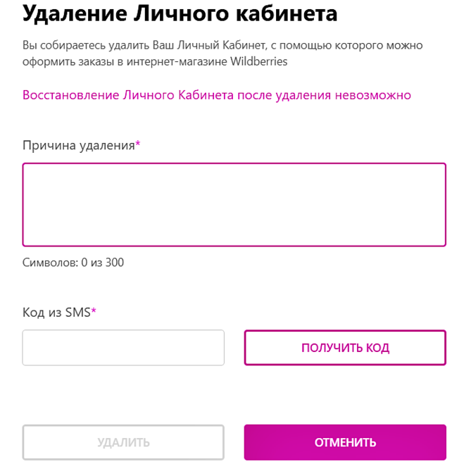Cancel deletion with the ОТМЕНИТЬ button
The width and height of the screenshot is (464, 476).
tap(345, 443)
